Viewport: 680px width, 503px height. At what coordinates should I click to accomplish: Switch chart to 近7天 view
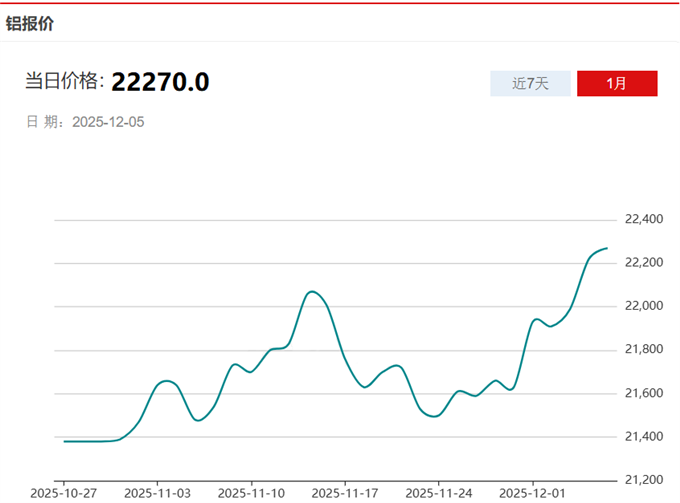click(530, 83)
